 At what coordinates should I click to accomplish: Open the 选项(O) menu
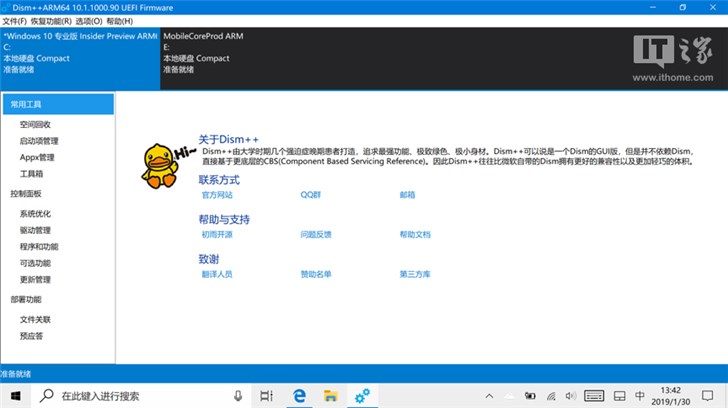[x=89, y=21]
